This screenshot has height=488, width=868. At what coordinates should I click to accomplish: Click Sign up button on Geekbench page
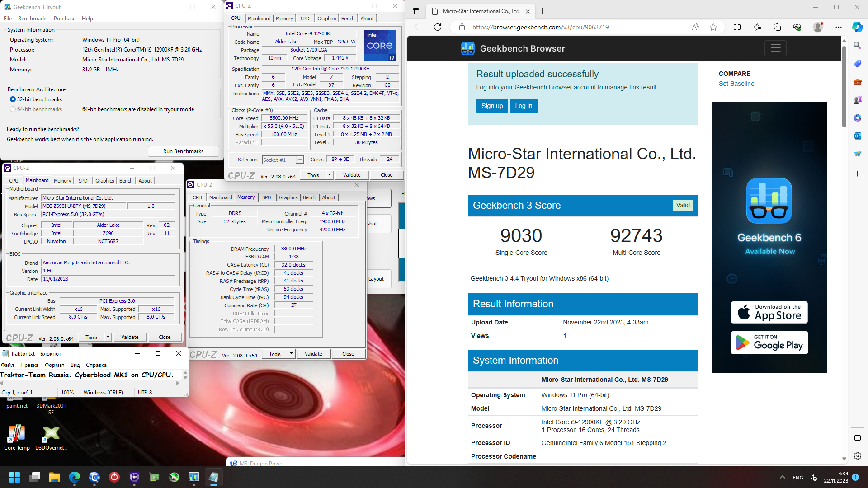[492, 106]
